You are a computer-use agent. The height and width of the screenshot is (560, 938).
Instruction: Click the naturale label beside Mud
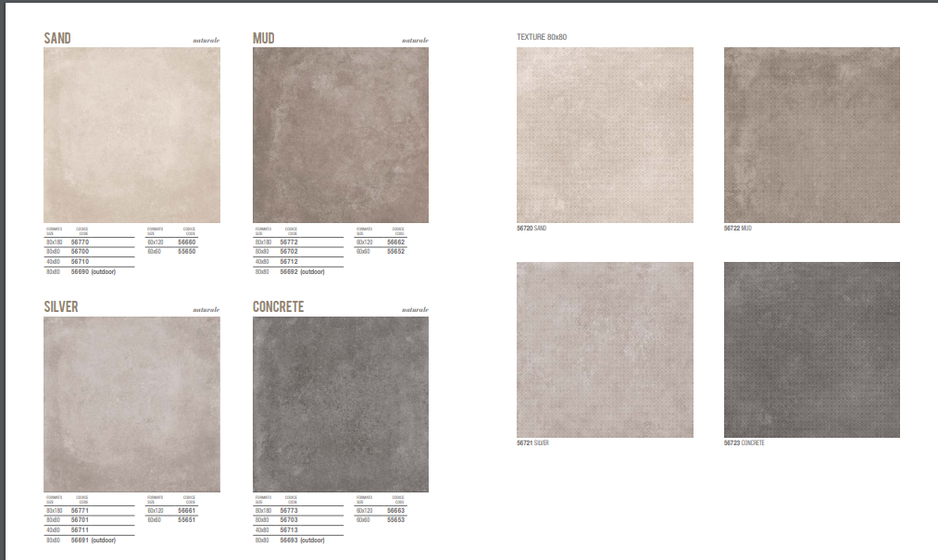(415, 41)
